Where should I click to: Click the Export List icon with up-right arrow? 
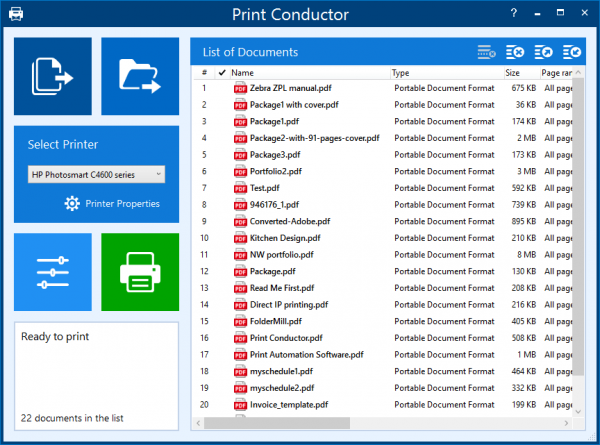click(x=545, y=52)
